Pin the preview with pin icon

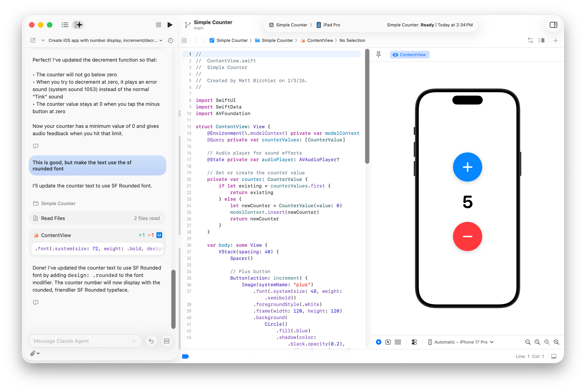379,54
